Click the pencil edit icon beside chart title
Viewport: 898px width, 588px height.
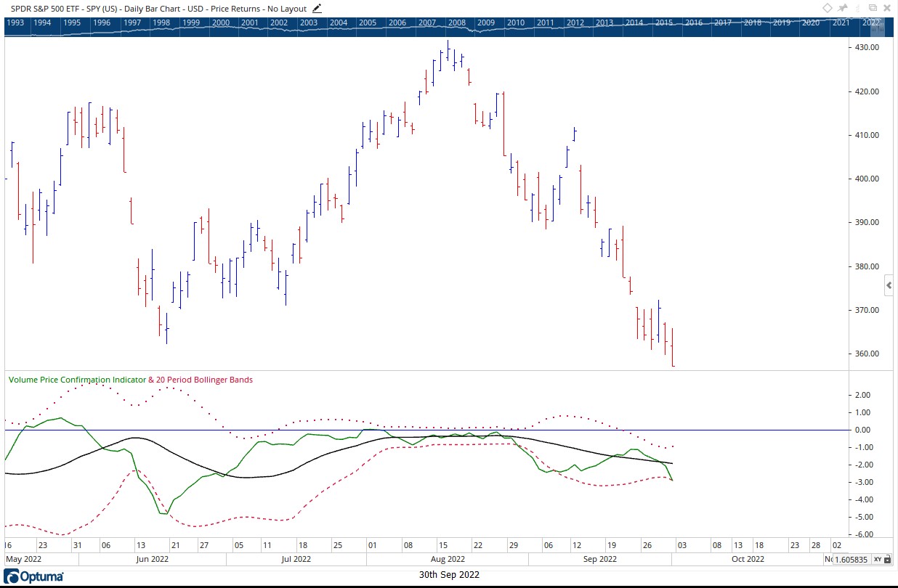click(317, 8)
